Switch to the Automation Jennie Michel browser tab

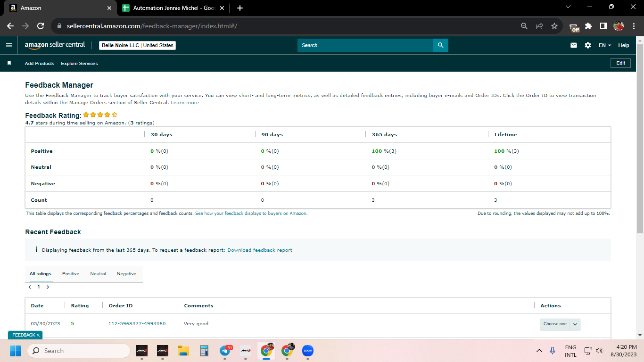pos(173,8)
